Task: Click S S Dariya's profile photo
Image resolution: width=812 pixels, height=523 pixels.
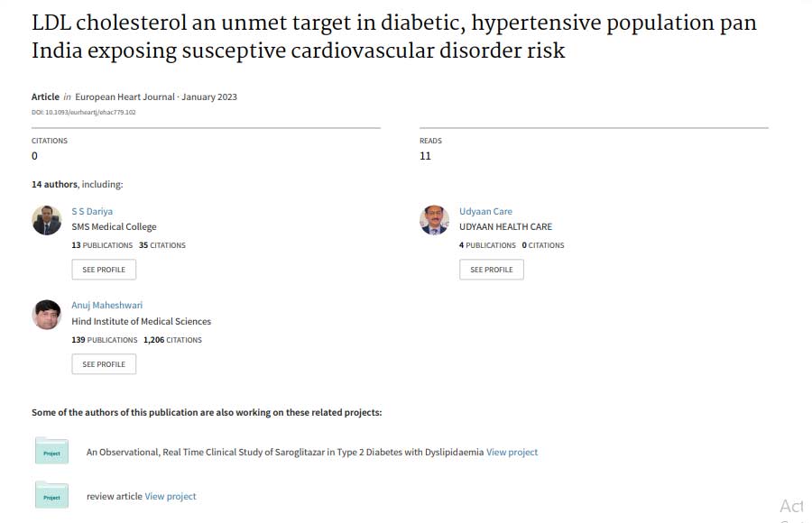Action: pos(47,220)
